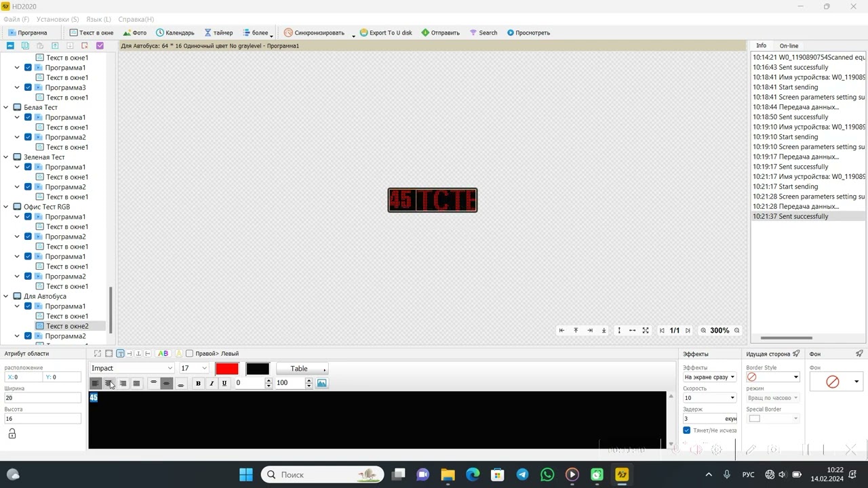Click the colorful AB text icon
The height and width of the screenshot is (488, 868).
point(163,353)
